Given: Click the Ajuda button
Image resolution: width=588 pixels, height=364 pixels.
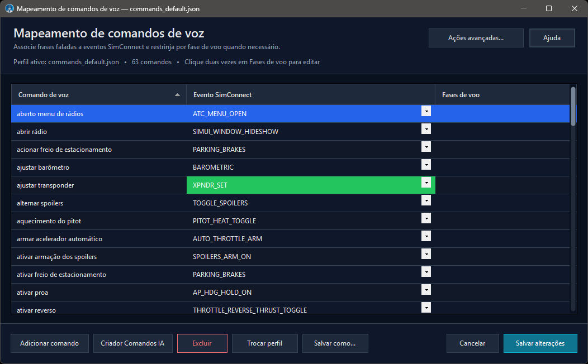Looking at the screenshot, I should click(x=552, y=38).
